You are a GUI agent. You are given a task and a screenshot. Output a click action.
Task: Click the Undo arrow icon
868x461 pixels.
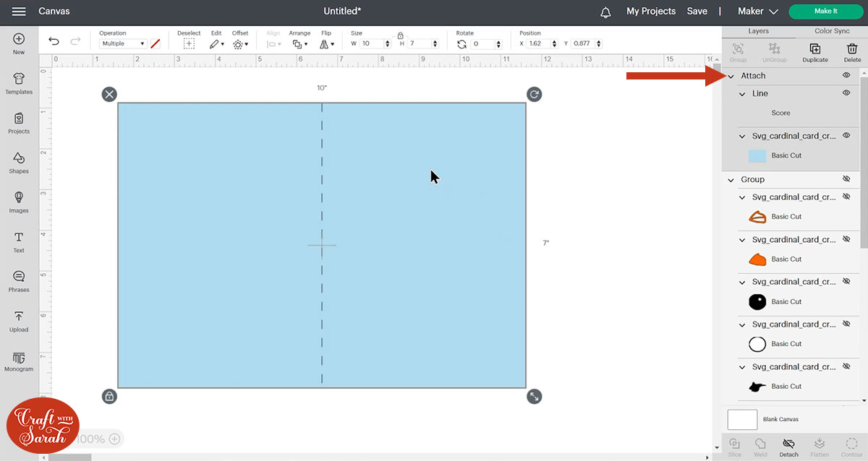point(54,41)
